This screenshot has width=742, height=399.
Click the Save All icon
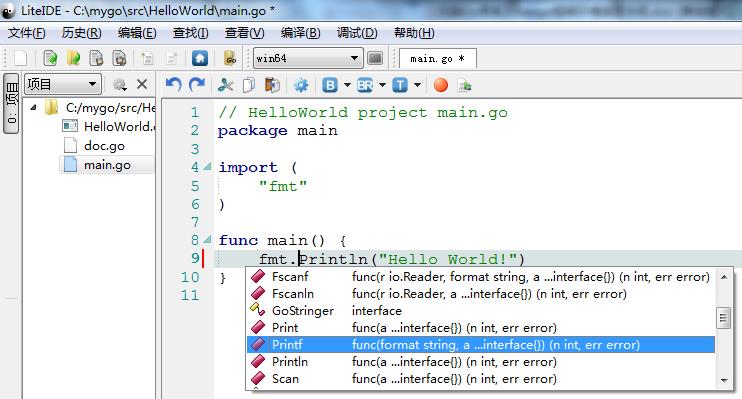click(119, 58)
